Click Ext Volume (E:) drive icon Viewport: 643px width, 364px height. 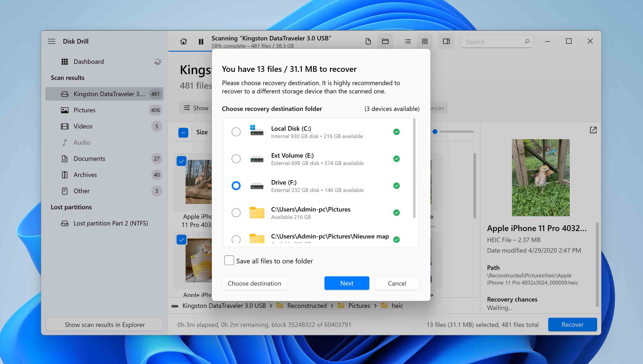(257, 159)
